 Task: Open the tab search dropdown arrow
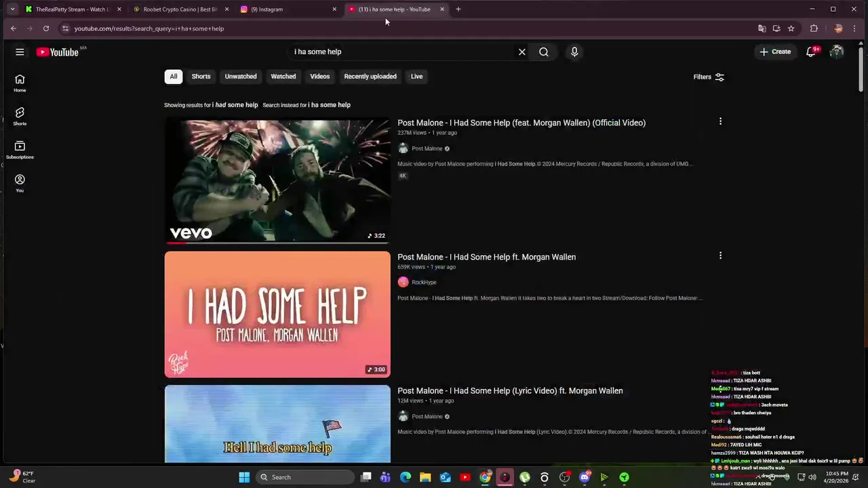(x=12, y=9)
